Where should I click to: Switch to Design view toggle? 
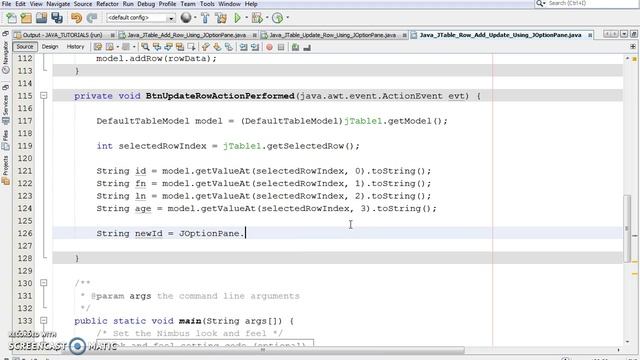click(x=50, y=47)
